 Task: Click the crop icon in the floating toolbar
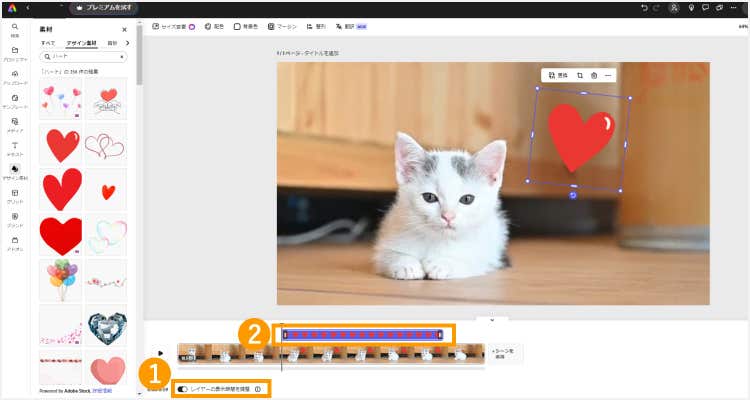click(x=580, y=76)
